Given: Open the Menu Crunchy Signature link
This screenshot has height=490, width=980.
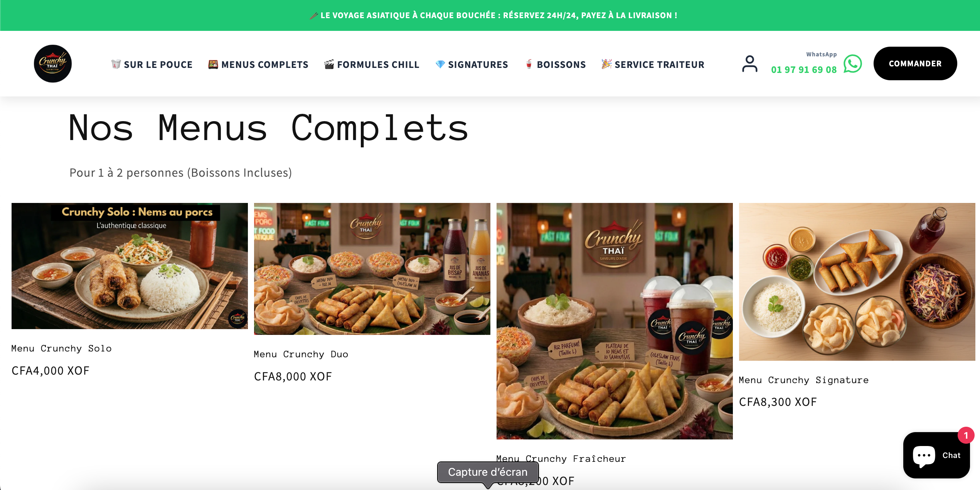Looking at the screenshot, I should pos(803,380).
